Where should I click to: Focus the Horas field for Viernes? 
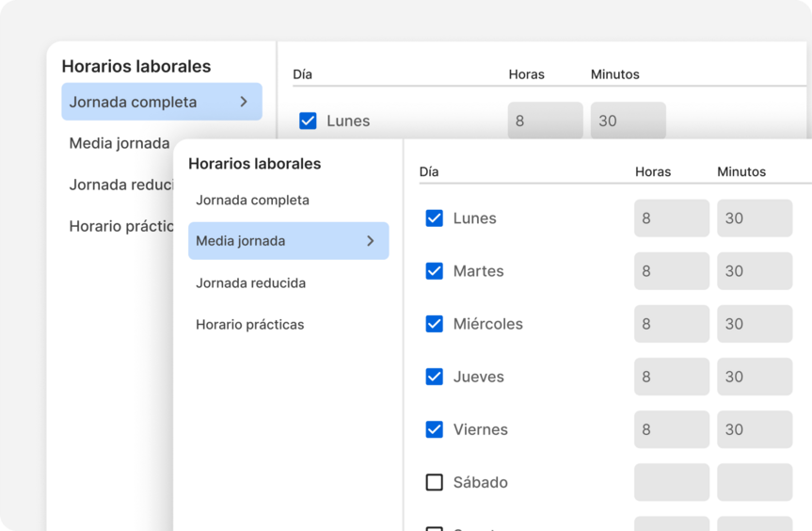click(671, 429)
